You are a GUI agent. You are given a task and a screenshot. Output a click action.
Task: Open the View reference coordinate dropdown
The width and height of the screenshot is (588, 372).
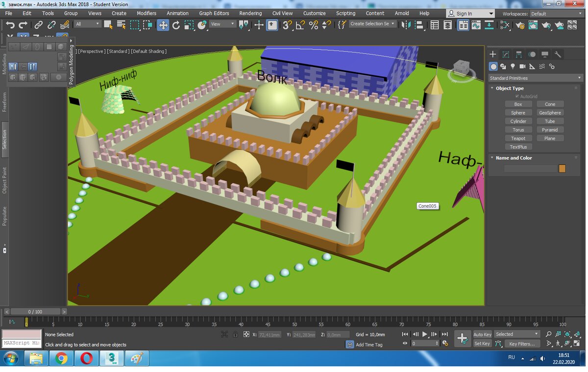coord(222,24)
